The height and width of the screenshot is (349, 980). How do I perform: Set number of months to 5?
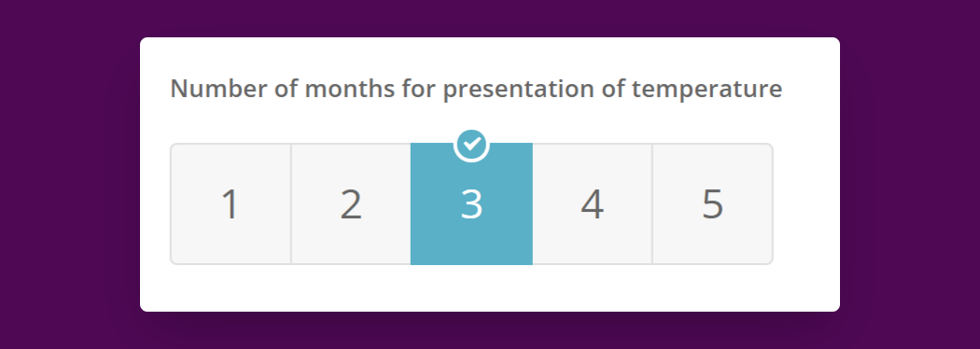pos(712,204)
